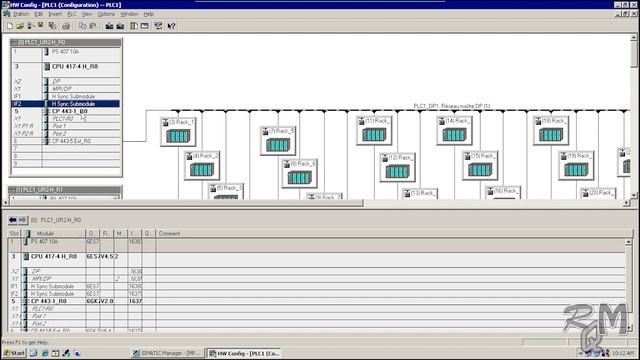640x360 pixels.
Task: Select the IF1 H Sync Submodule rack row
Action: (x=66, y=96)
